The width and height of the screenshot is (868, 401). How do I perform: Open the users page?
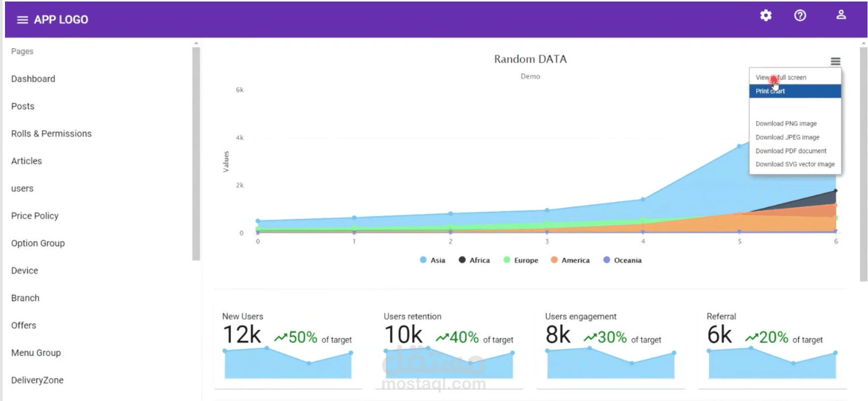pos(22,188)
